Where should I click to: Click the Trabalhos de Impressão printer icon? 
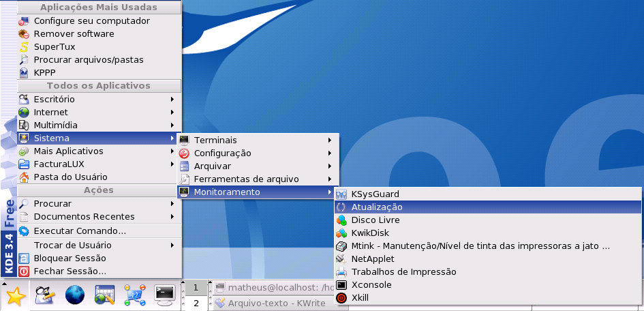341,271
